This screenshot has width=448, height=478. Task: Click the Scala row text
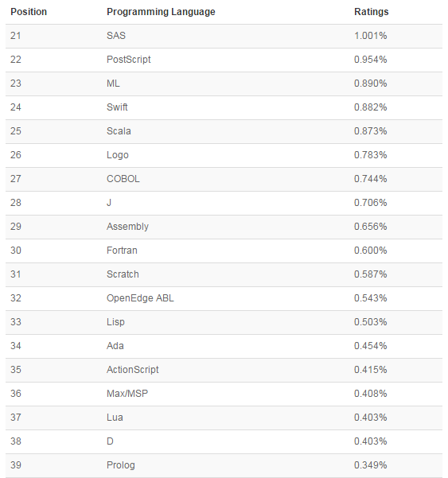[119, 131]
